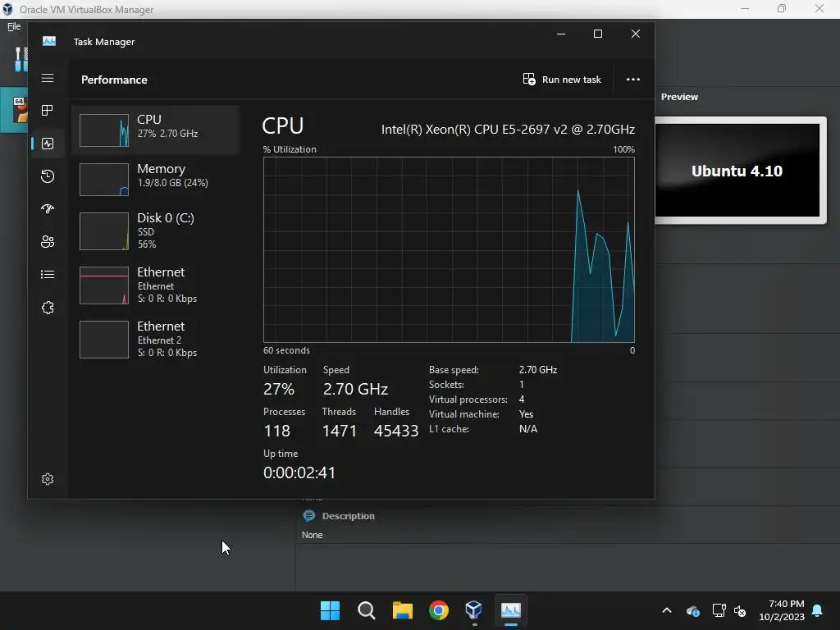Click the Task Manager taskbar icon
The height and width of the screenshot is (630, 840).
[x=510, y=610]
